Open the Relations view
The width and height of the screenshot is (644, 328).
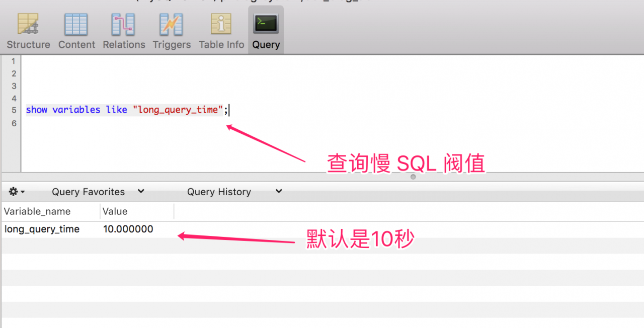point(124,31)
